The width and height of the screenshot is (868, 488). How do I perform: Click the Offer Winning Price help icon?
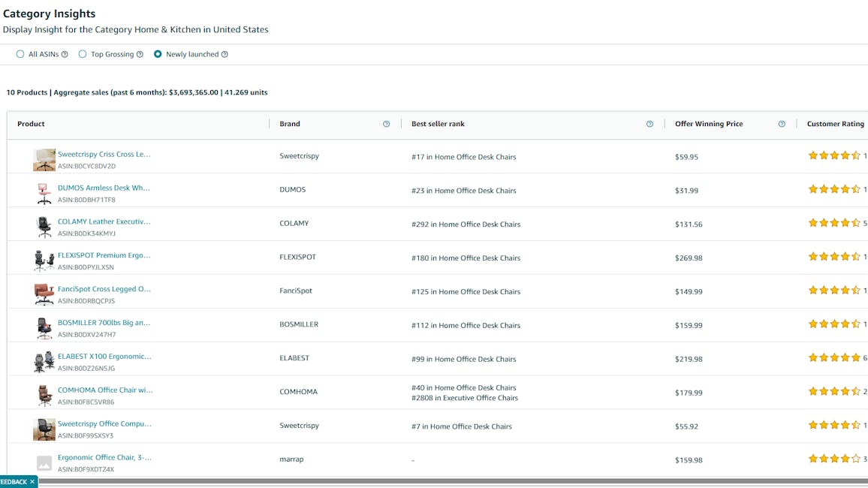(x=782, y=124)
